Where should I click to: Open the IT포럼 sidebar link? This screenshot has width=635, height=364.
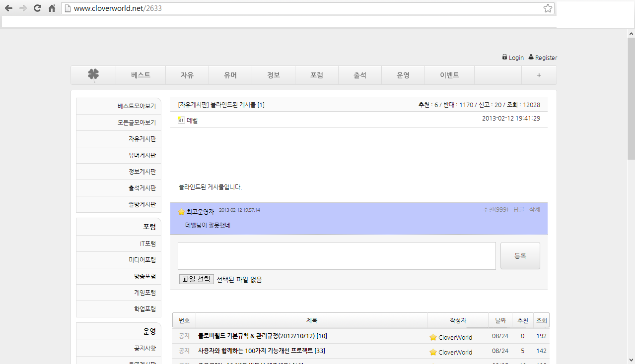pos(147,243)
